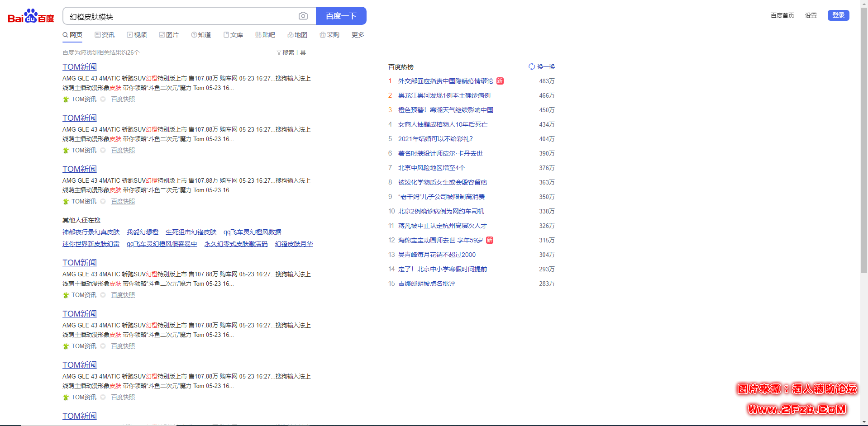Open hot item 外交部回应指责中国隐瞒疫情谬论
This screenshot has width=868, height=426.
pyautogui.click(x=446, y=81)
